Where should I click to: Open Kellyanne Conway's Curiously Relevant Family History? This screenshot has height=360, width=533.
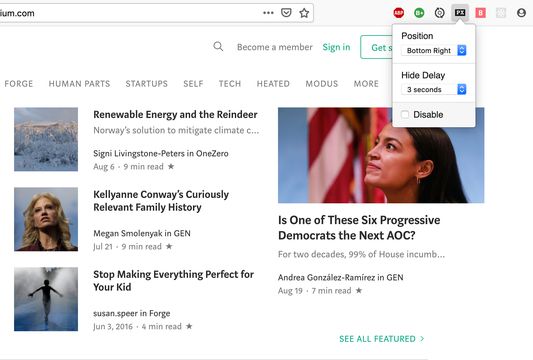point(161,201)
